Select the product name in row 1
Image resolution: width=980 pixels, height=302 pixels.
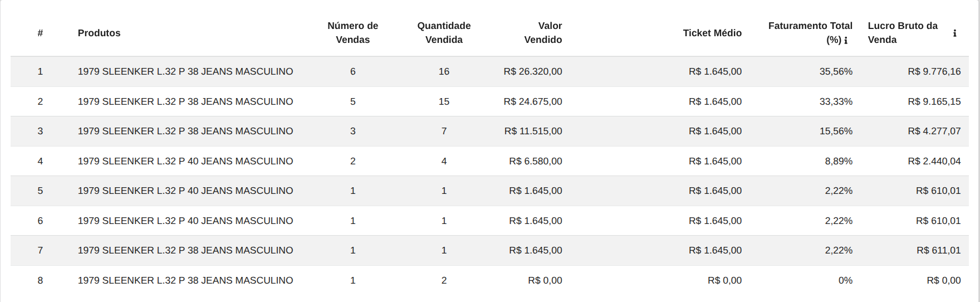(x=185, y=71)
